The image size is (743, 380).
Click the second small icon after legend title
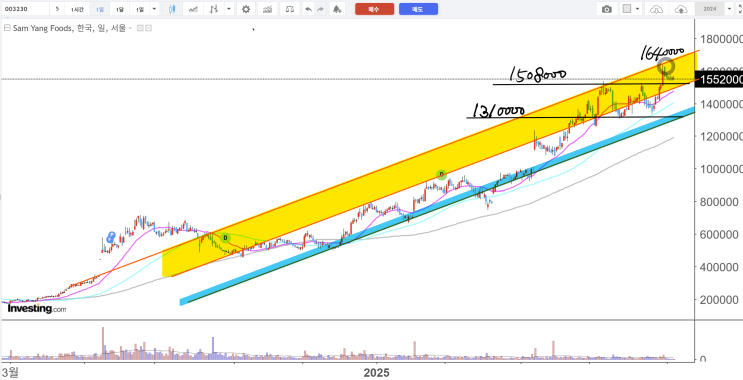coord(148,28)
